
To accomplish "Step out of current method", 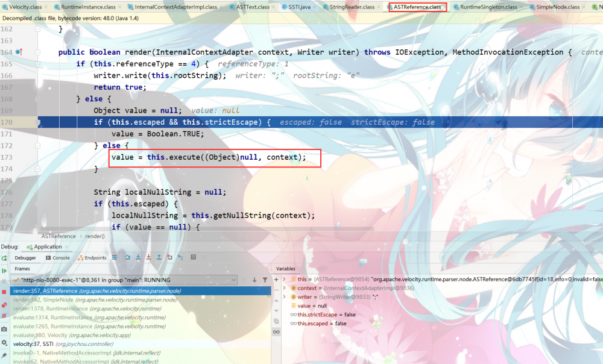I will click(159, 257).
